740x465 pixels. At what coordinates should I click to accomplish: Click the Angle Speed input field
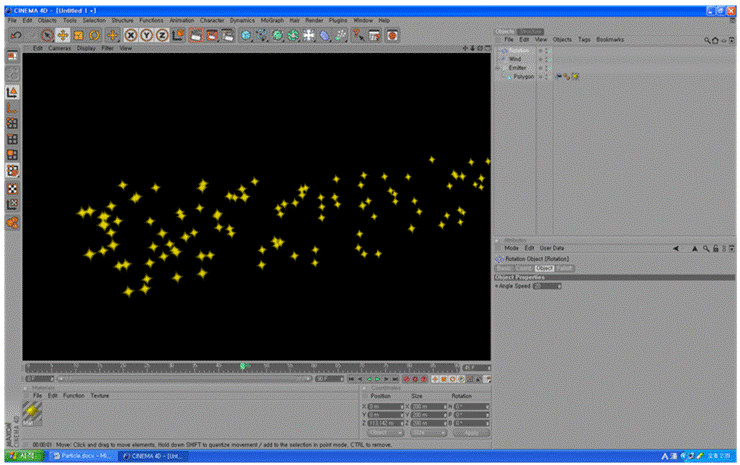[546, 286]
